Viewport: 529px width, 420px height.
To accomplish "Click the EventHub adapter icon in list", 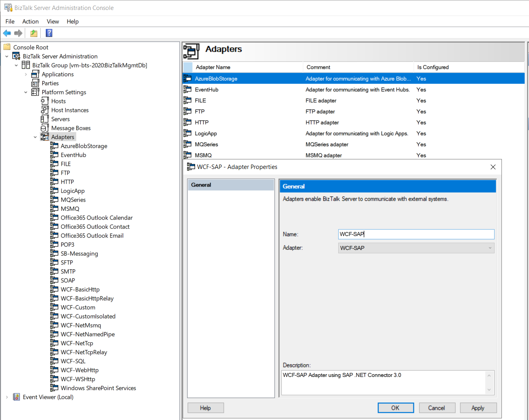I will 188,89.
